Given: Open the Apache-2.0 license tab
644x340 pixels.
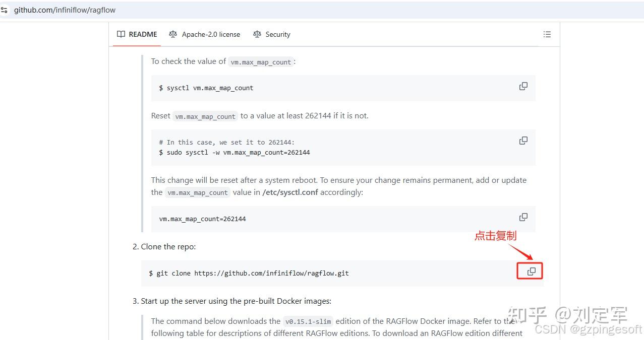Looking at the screenshot, I should [211, 34].
